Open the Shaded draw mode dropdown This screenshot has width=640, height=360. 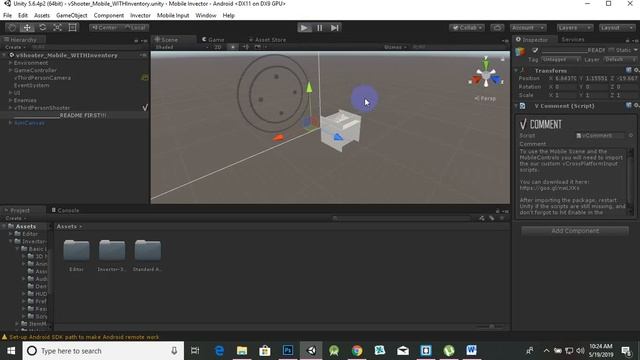click(181, 47)
